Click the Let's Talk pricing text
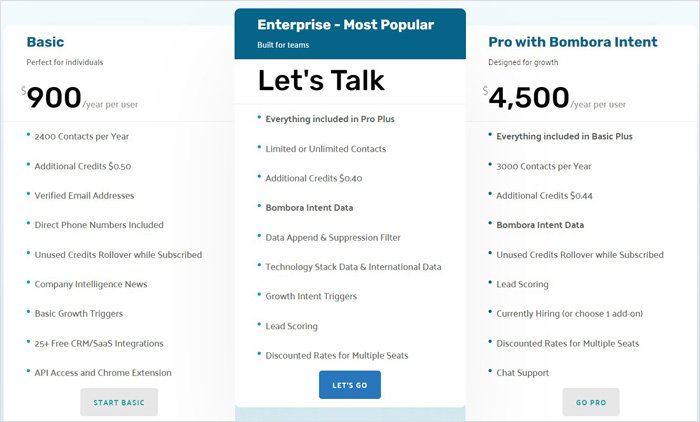The height and width of the screenshot is (422, 700). [321, 80]
